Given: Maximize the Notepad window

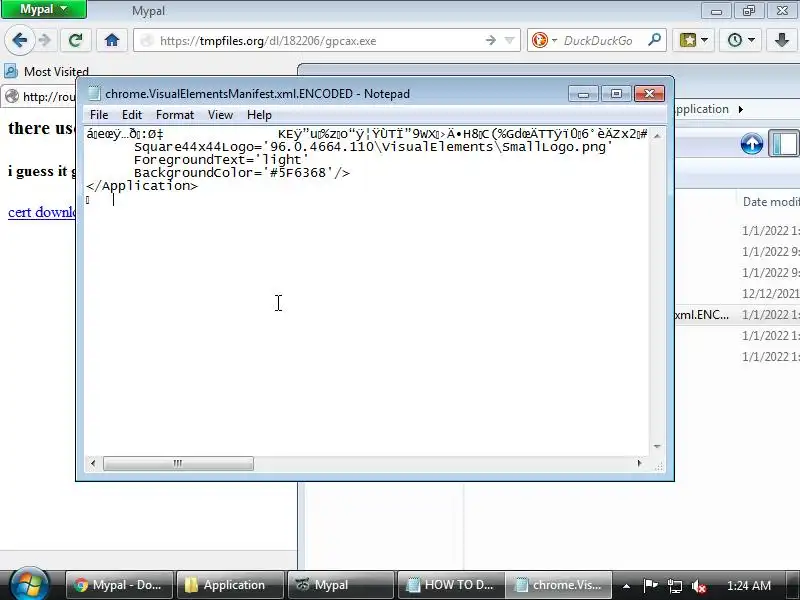Looking at the screenshot, I should [616, 94].
